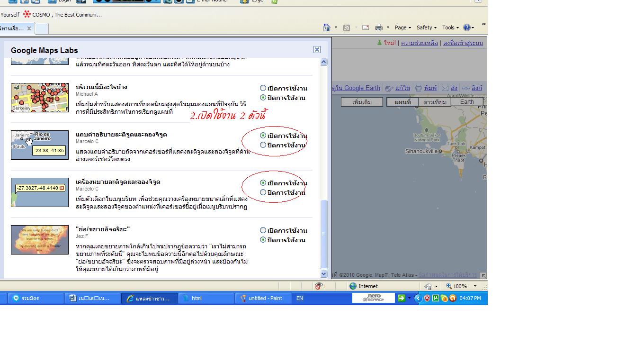Image resolution: width=644 pixels, height=364 pixels.
Task: Open the Tools menu dropdown
Action: pyautogui.click(x=450, y=27)
